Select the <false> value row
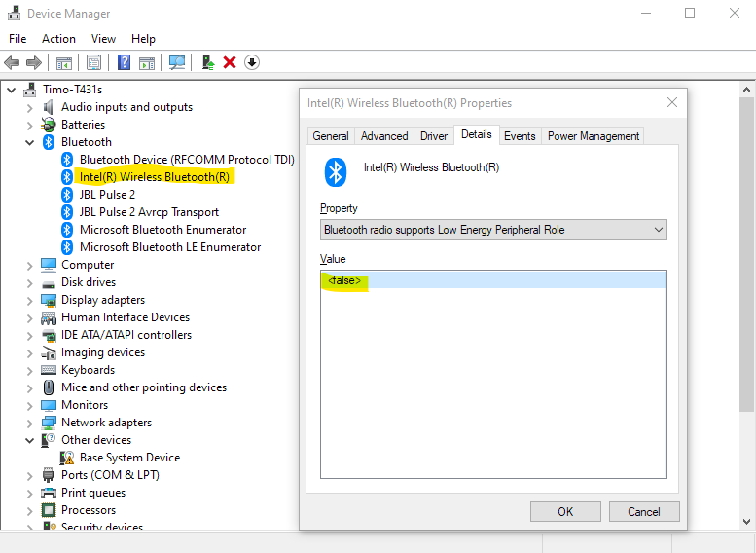 coord(493,280)
